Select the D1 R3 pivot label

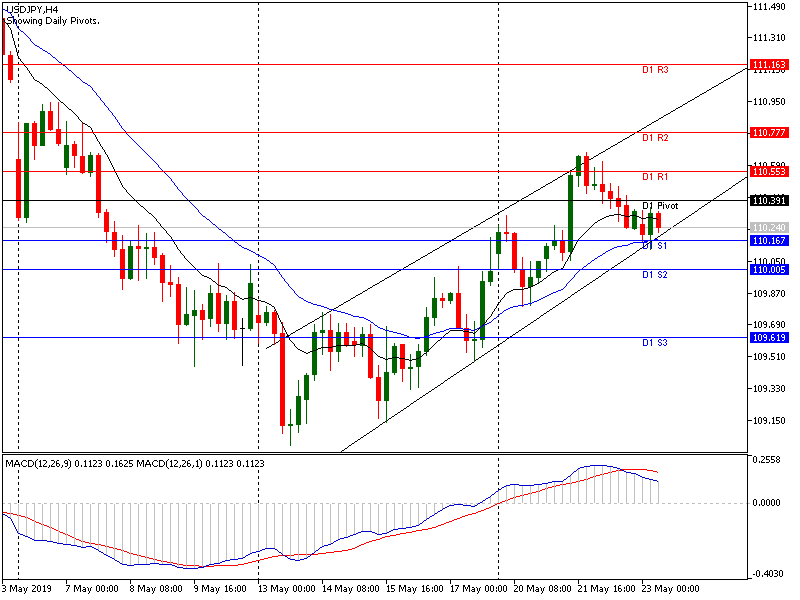655,70
